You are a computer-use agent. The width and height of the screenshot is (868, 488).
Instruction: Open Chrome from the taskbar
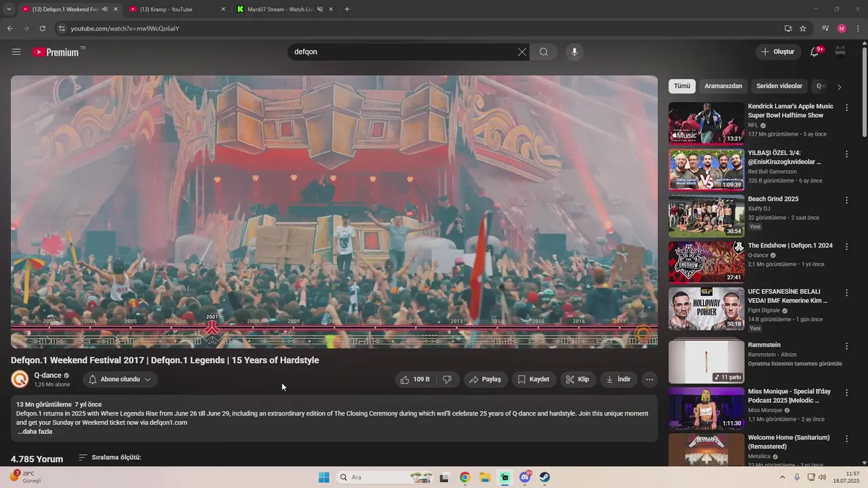(x=465, y=477)
